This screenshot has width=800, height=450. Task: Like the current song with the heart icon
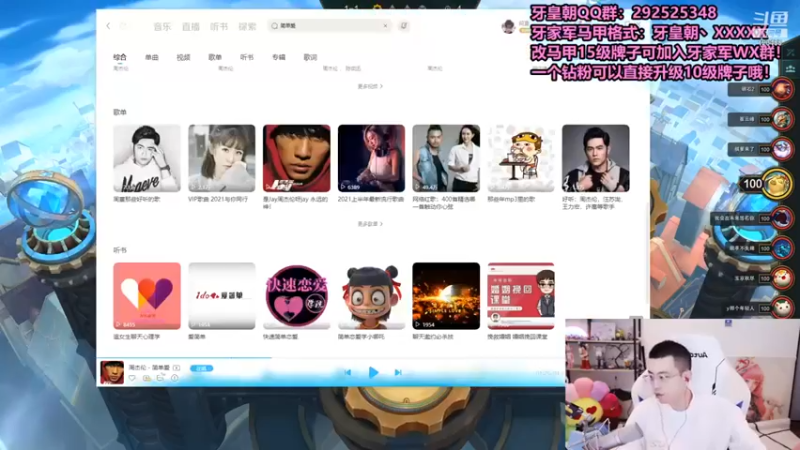point(132,378)
